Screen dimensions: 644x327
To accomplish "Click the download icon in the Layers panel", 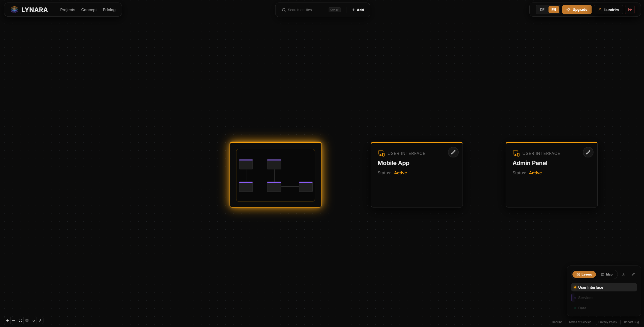I will (623, 274).
